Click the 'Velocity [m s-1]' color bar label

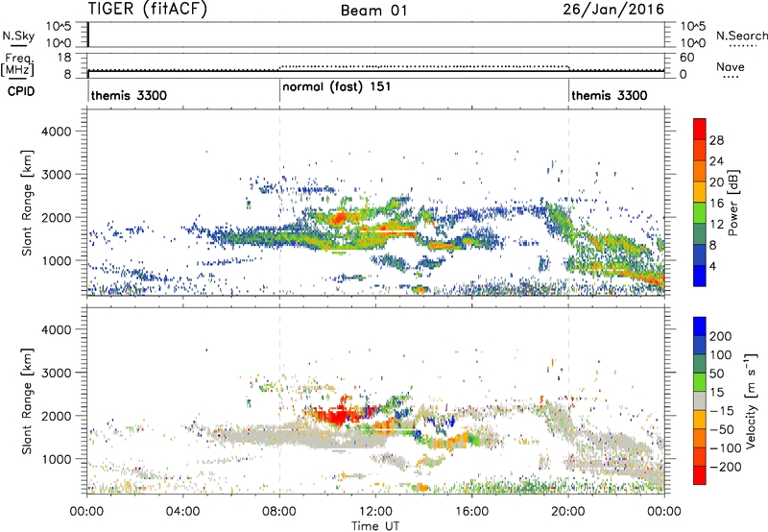point(751,400)
